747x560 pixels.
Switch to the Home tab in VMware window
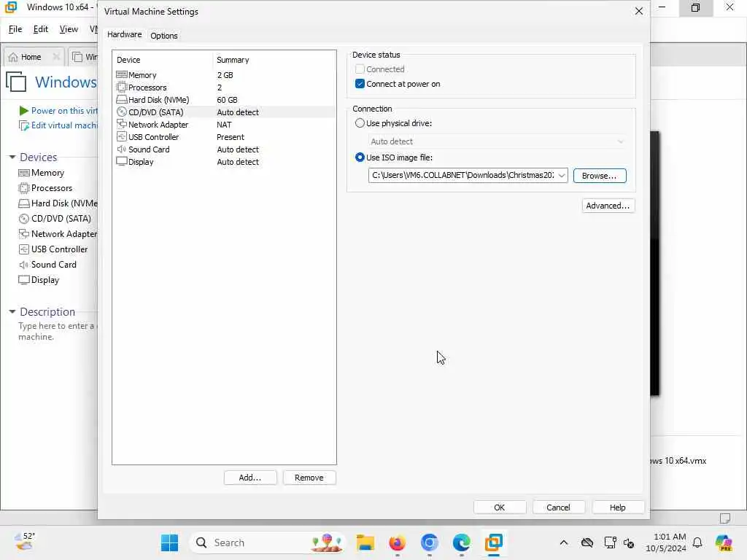(x=34, y=57)
